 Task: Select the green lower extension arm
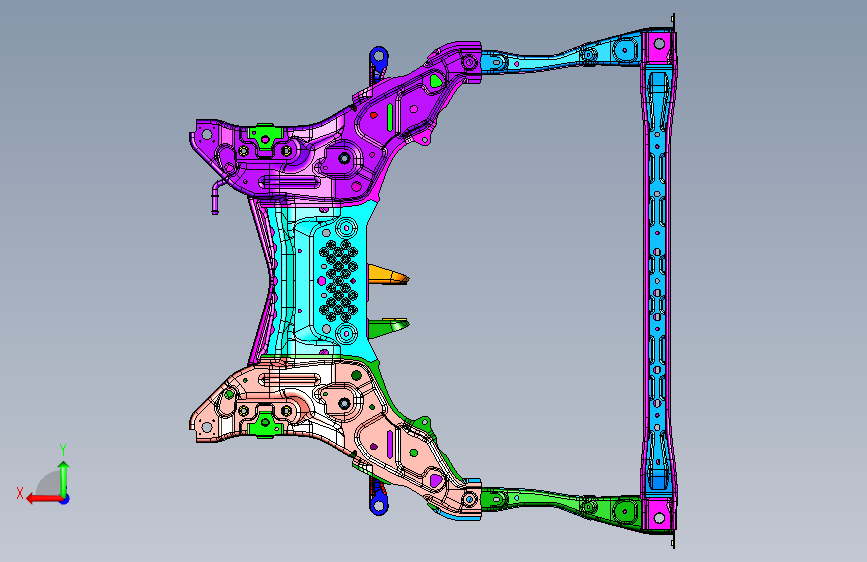561,503
